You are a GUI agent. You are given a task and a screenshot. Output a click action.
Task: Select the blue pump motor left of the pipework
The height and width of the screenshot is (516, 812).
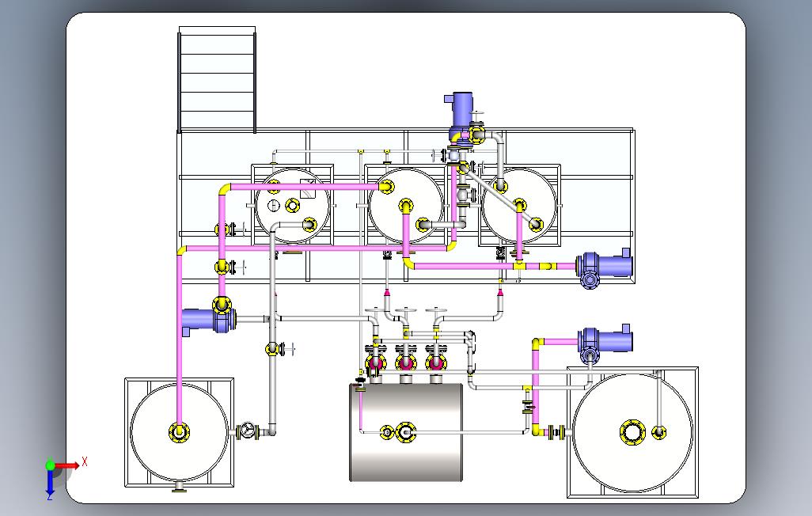(209, 320)
